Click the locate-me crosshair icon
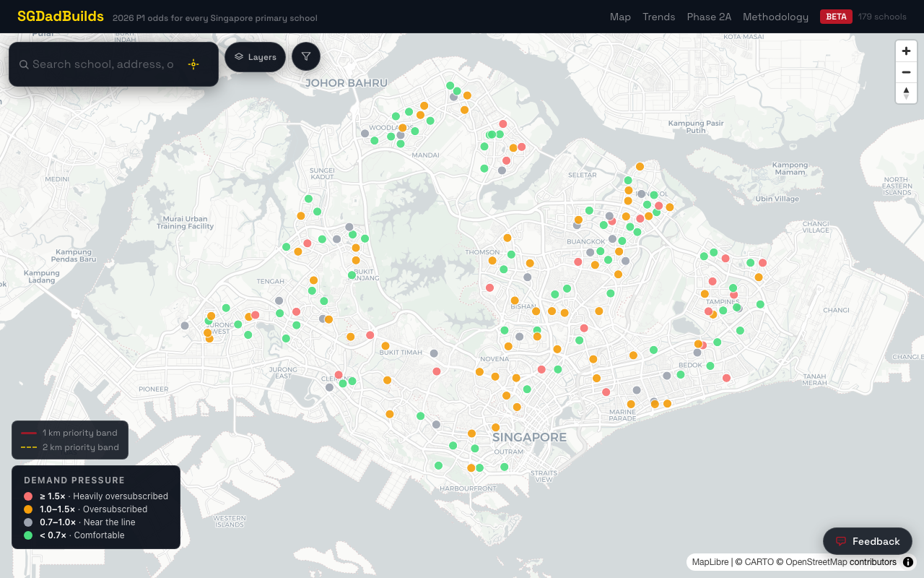The height and width of the screenshot is (578, 924). tap(193, 64)
